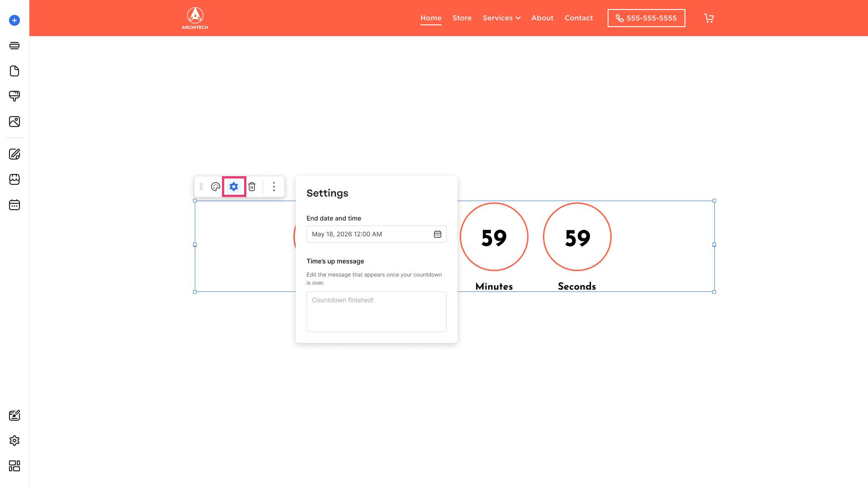Delete the countdown widget with trash icon
This screenshot has height=488, width=868.
(x=252, y=187)
